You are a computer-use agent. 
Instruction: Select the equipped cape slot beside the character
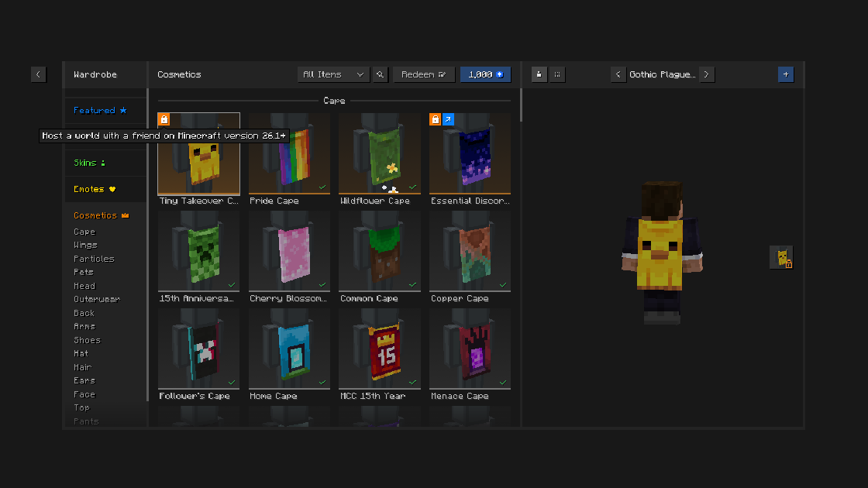coord(780,256)
